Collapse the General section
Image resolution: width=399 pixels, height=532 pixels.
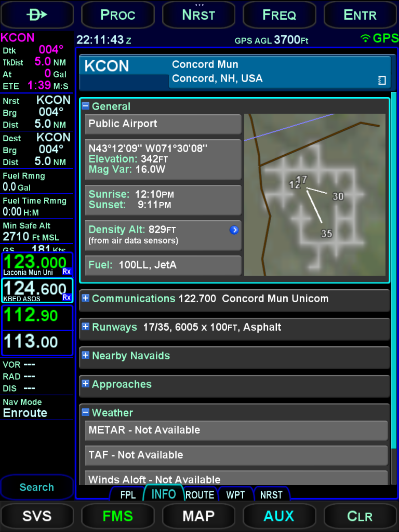(86, 106)
